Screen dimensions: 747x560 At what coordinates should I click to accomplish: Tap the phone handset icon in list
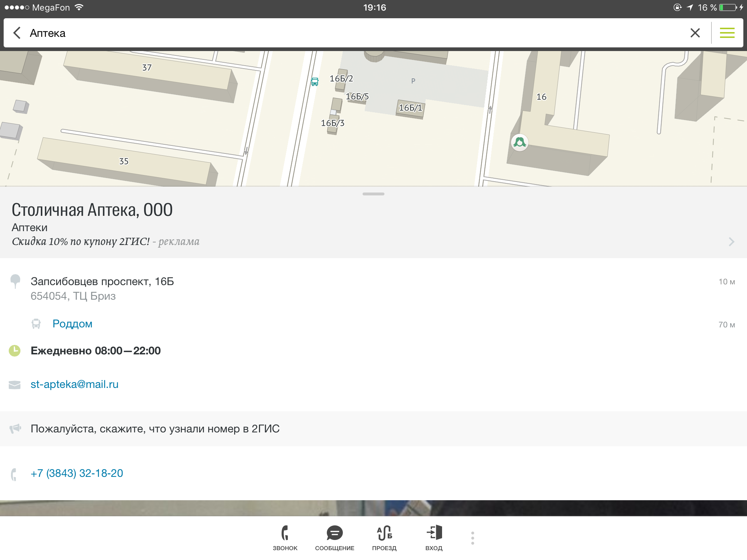[x=14, y=474]
